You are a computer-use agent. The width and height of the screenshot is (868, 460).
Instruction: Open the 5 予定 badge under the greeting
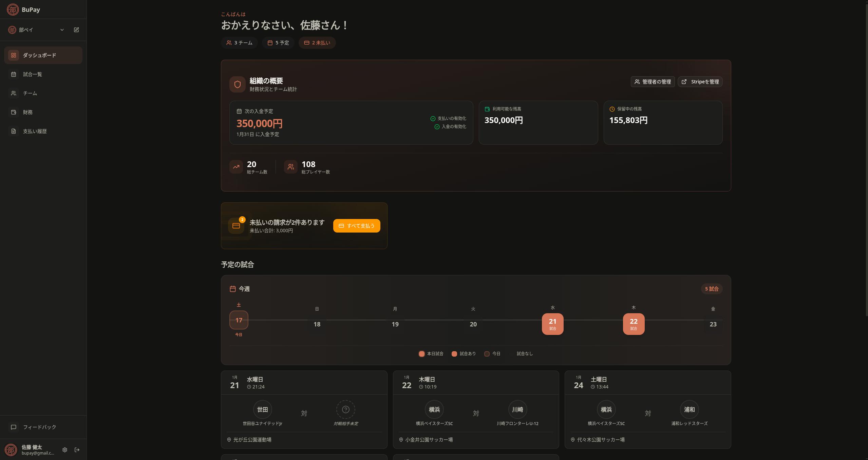click(x=278, y=42)
